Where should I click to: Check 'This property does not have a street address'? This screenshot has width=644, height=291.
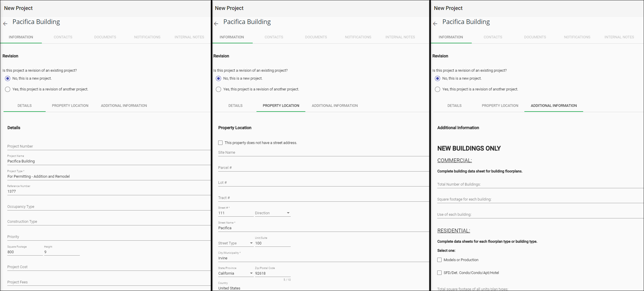click(x=221, y=143)
